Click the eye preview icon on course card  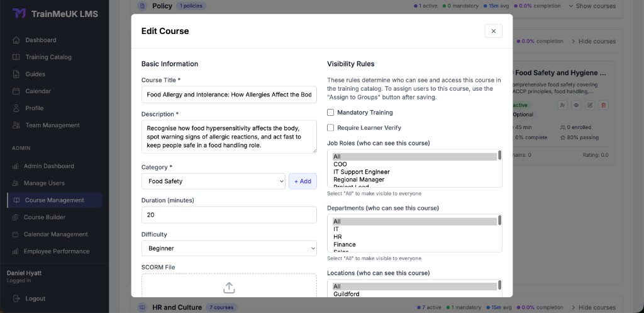(x=576, y=105)
